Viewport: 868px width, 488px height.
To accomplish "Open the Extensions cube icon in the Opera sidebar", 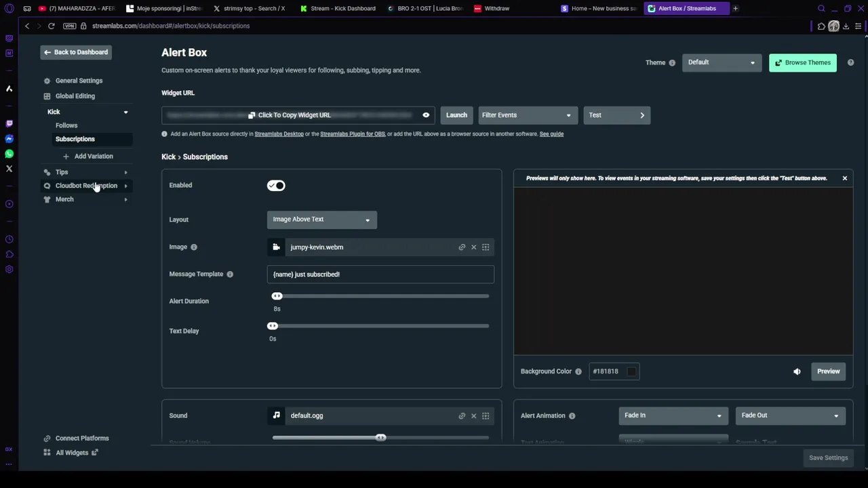I will click(x=9, y=254).
